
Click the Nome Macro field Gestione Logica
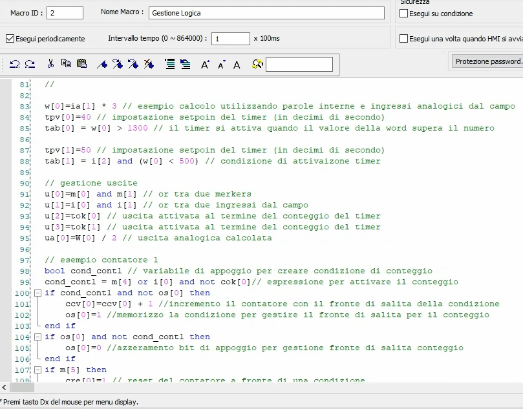pyautogui.click(x=266, y=13)
